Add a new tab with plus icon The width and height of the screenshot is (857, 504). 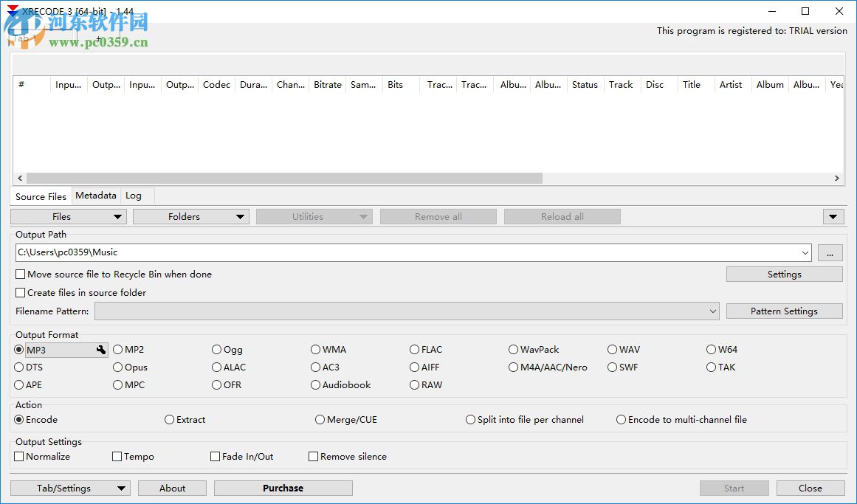click(99, 38)
